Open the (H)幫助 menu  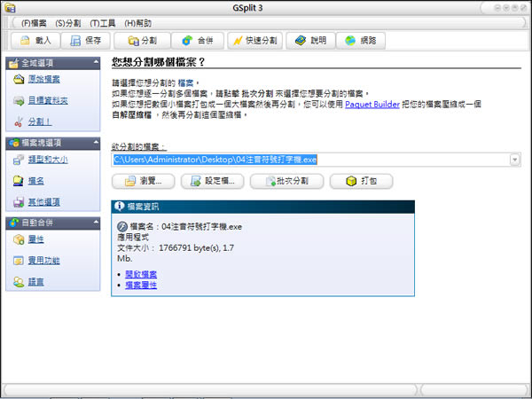tap(137, 23)
